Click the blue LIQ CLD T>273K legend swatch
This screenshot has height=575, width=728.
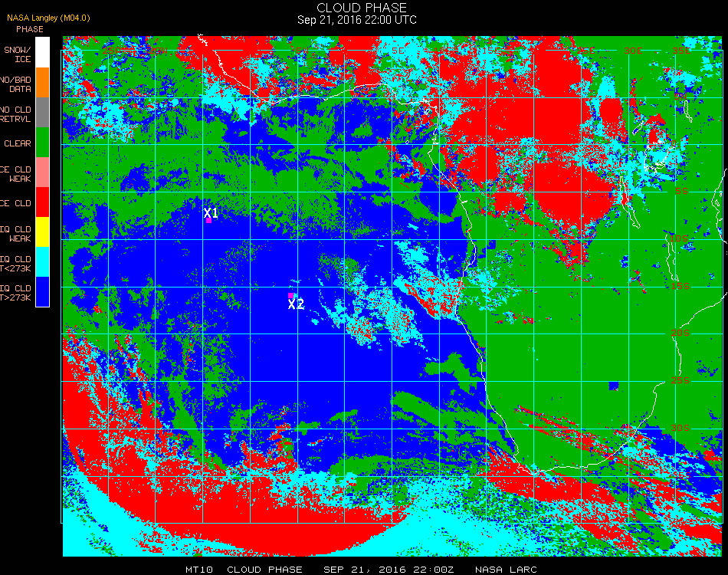[42, 291]
